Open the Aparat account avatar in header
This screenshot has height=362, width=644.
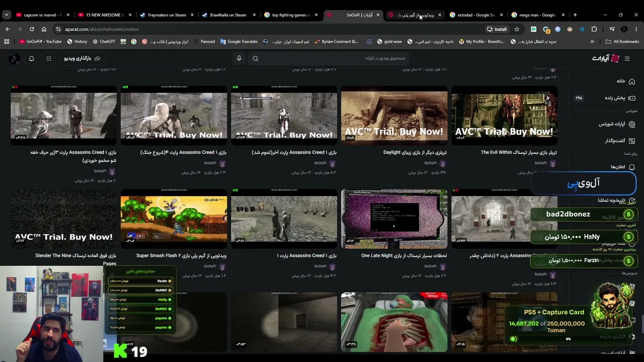click(x=14, y=59)
